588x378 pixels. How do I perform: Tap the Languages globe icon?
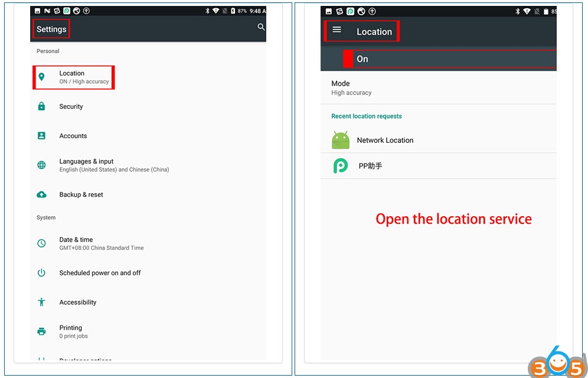pyautogui.click(x=41, y=165)
